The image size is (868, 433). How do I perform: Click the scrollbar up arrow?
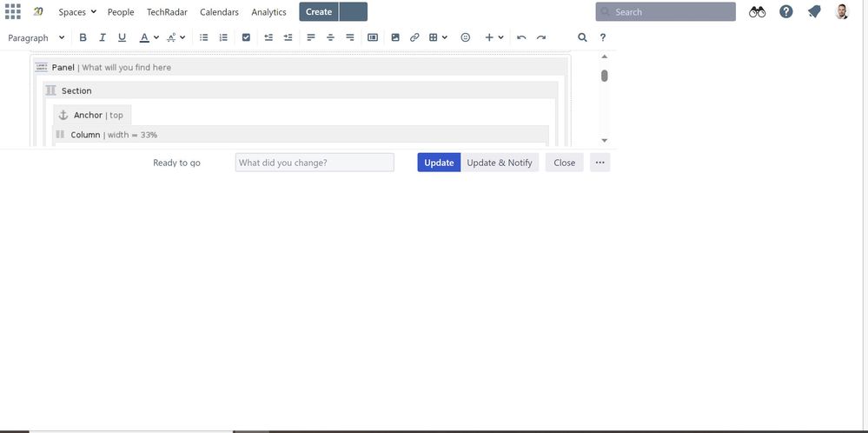tap(605, 57)
